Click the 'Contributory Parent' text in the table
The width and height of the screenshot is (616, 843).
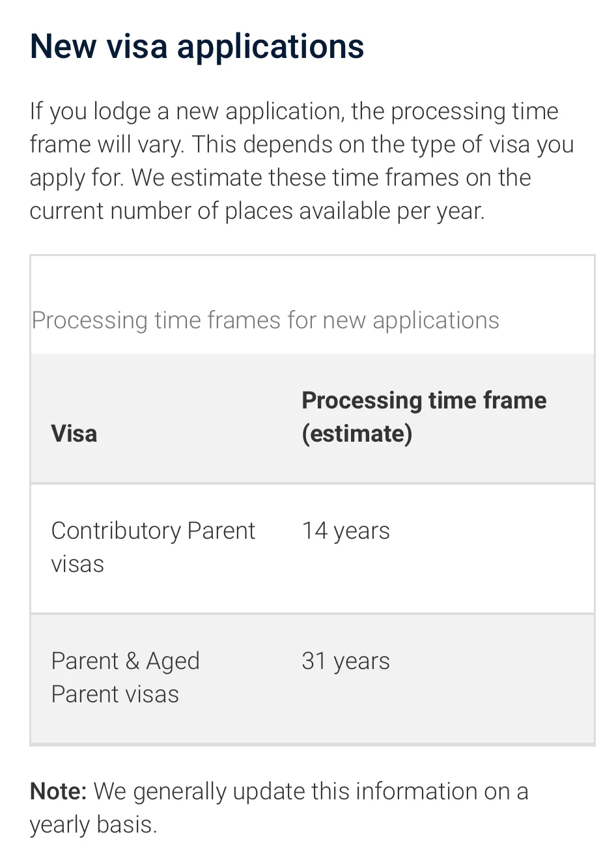tap(153, 531)
